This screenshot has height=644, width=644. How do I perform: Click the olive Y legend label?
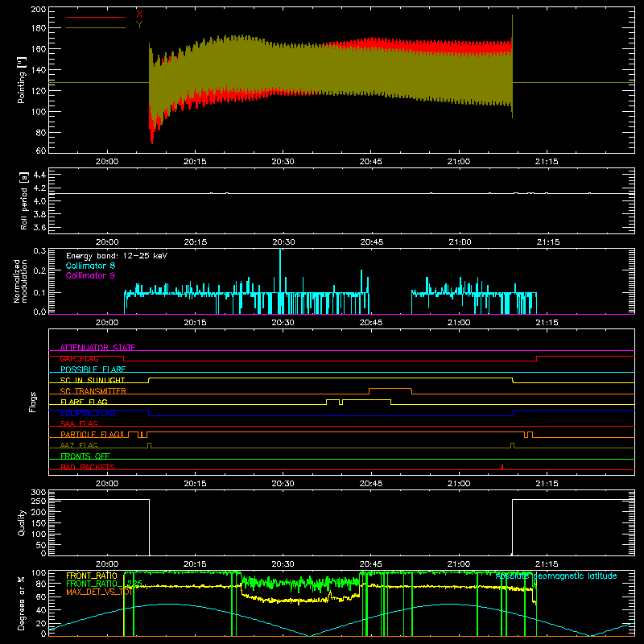pos(139,25)
